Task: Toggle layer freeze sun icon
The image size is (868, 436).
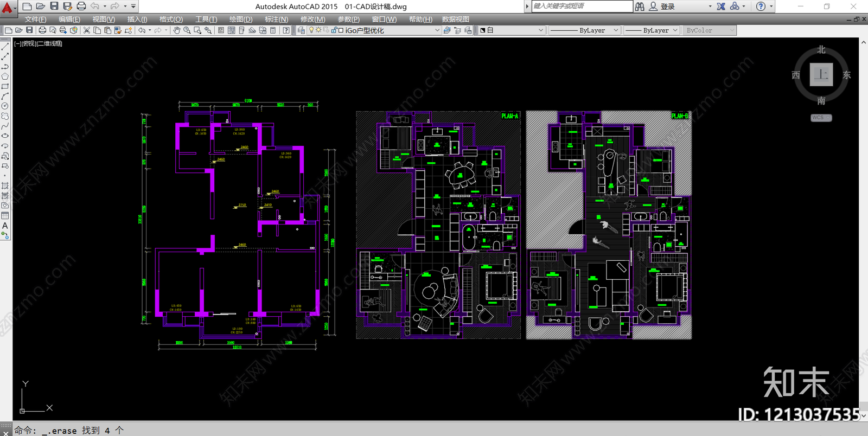Action: tap(318, 30)
